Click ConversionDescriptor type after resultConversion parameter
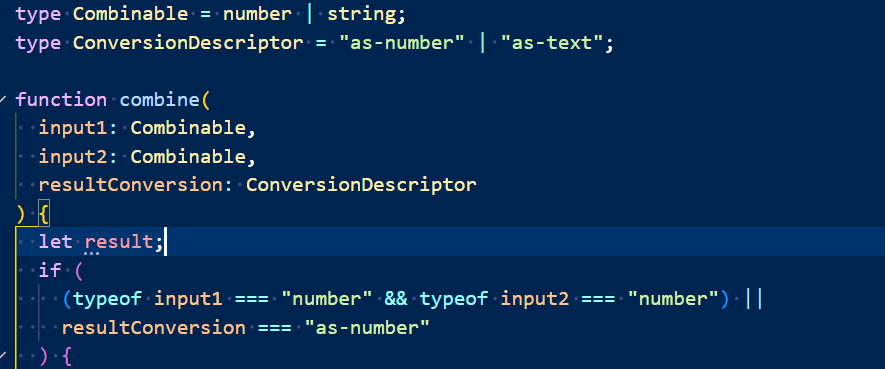The image size is (885, 369). point(361,185)
